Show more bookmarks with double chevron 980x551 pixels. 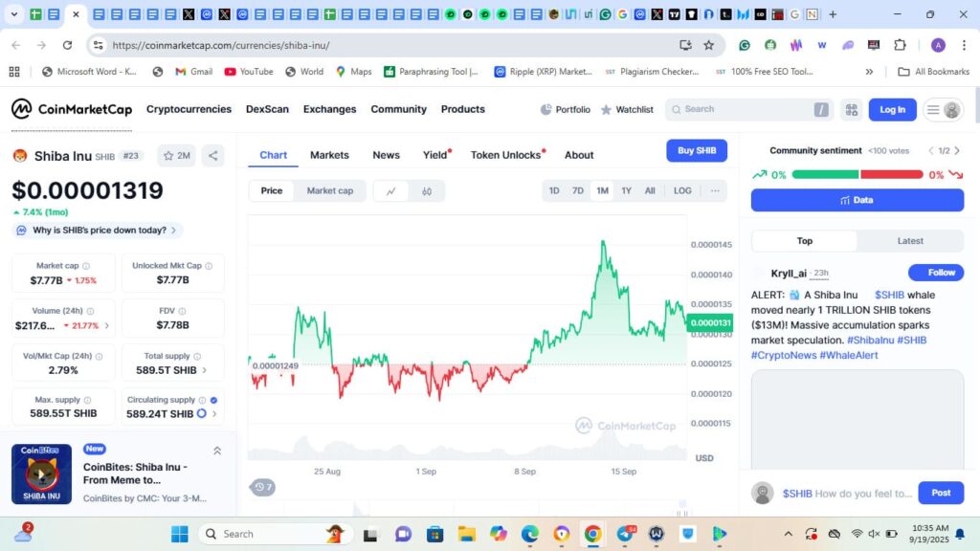pyautogui.click(x=869, y=72)
